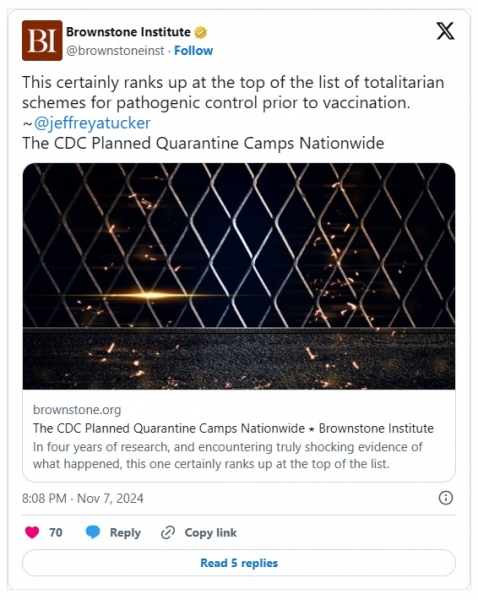The image size is (478, 600).
Task: Open the @jeffreyatucker mention
Action: [92, 123]
